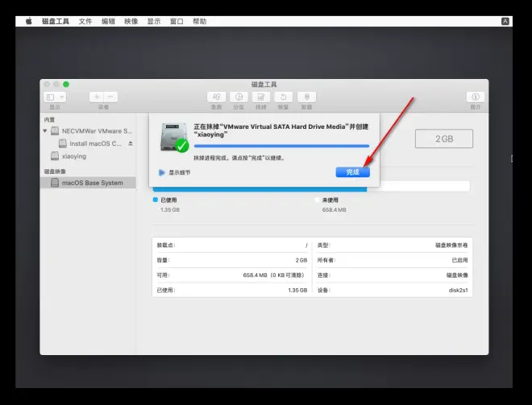Click the blue disk usage bar

pos(260,189)
